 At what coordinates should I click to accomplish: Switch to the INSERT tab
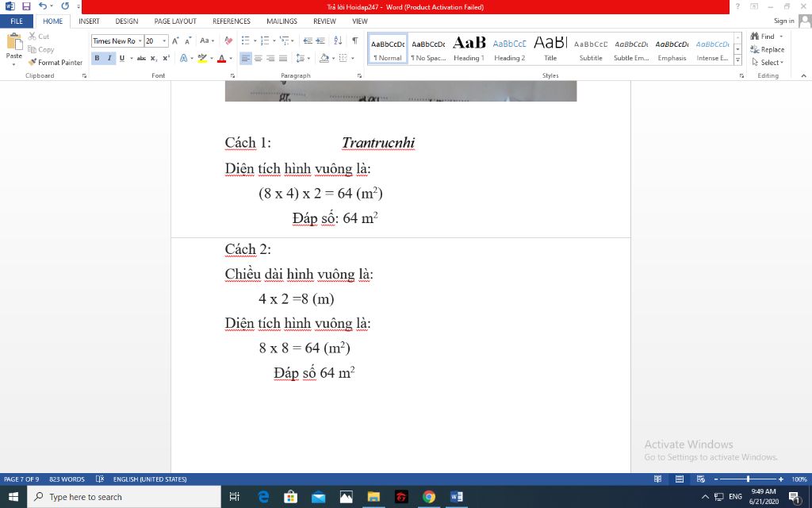pyautogui.click(x=89, y=21)
